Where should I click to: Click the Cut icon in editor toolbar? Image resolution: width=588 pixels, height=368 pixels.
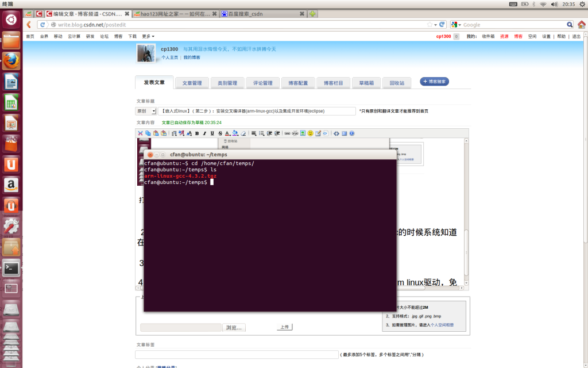pyautogui.click(x=140, y=133)
